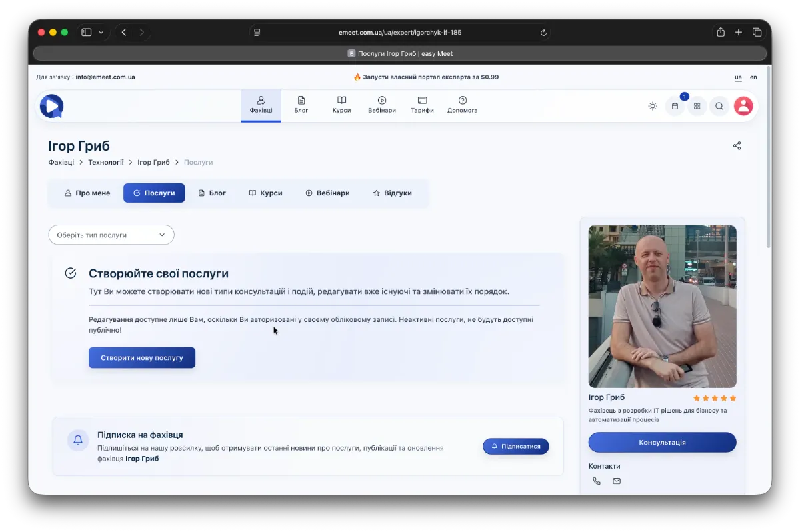800x532 pixels.
Task: Open Safari sidebar dropdown chevron
Action: (101, 32)
